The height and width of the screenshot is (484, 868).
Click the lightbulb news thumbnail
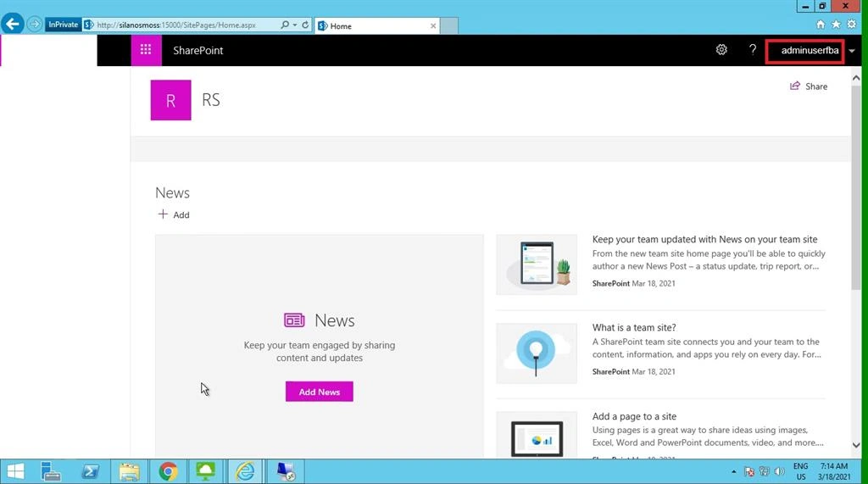[x=537, y=353]
